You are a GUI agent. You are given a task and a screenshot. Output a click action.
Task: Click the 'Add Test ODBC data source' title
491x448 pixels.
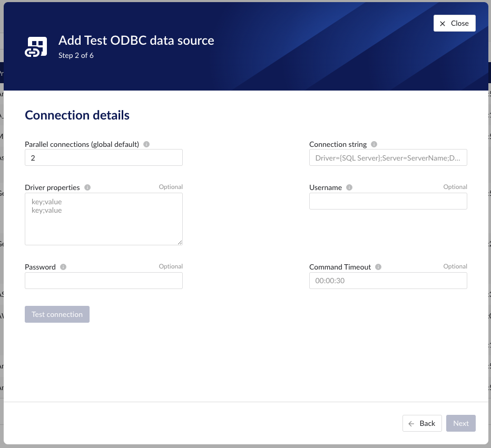tap(136, 41)
